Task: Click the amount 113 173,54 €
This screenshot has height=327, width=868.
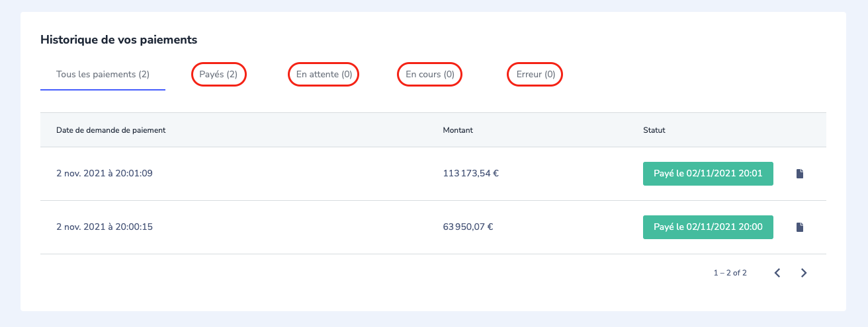Action: [x=470, y=174]
